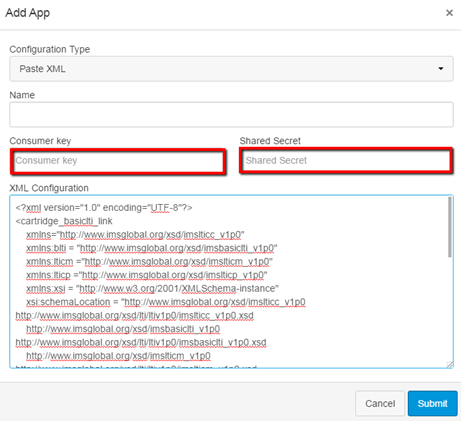Click the XML Configuration label

49,188
